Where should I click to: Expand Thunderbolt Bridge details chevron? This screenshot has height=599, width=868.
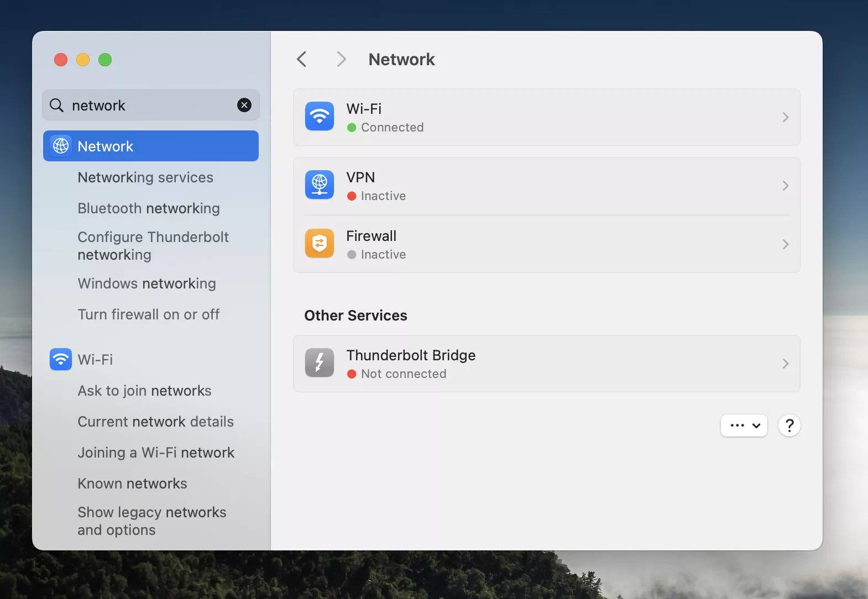(x=785, y=364)
